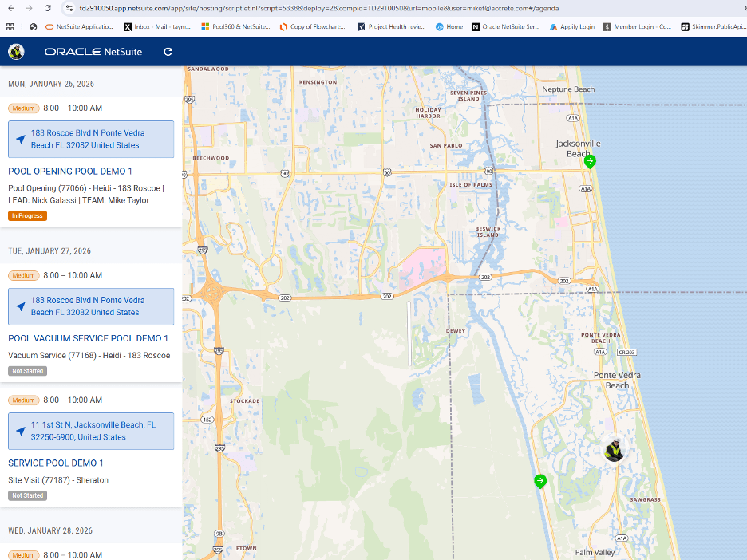The width and height of the screenshot is (747, 560).
Task: Click the Medium priority badge for Monday's appointment
Action: click(22, 108)
